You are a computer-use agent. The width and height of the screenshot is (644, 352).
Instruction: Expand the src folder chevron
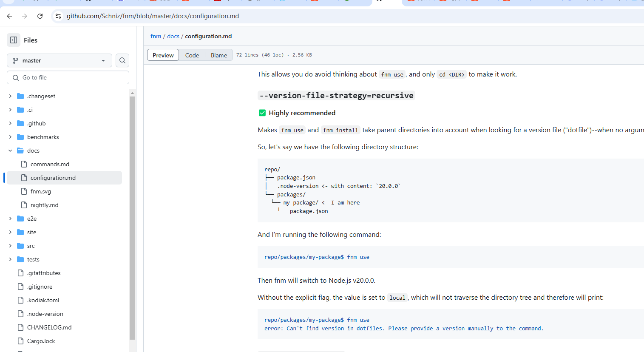10,246
